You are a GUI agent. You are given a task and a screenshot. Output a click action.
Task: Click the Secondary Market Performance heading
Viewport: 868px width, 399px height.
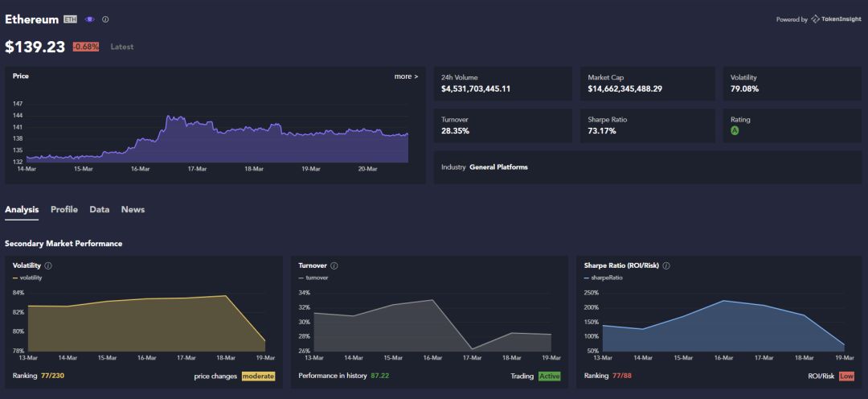point(63,243)
